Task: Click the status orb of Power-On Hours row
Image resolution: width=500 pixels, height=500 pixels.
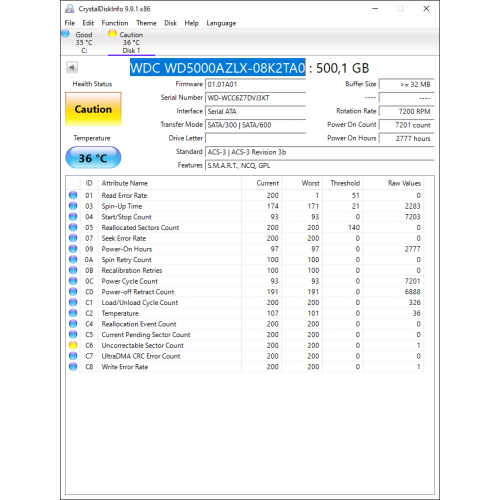Action: (x=73, y=249)
